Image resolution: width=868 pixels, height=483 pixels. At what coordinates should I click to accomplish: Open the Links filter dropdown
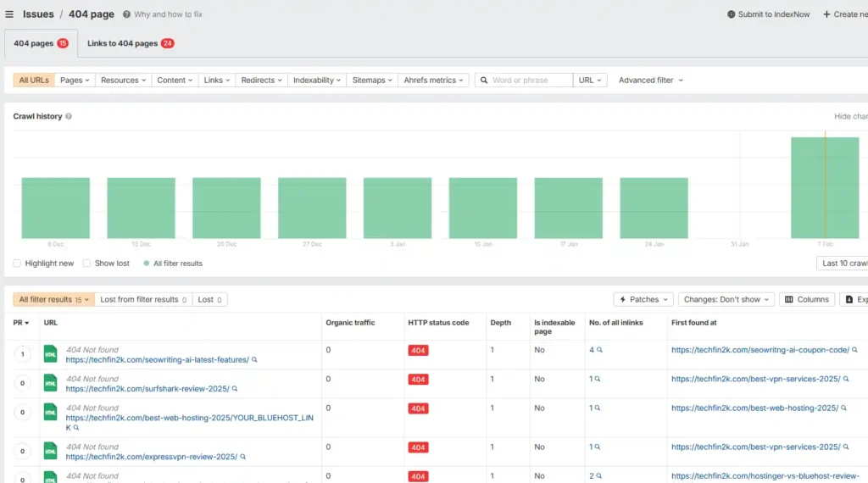pyautogui.click(x=216, y=80)
